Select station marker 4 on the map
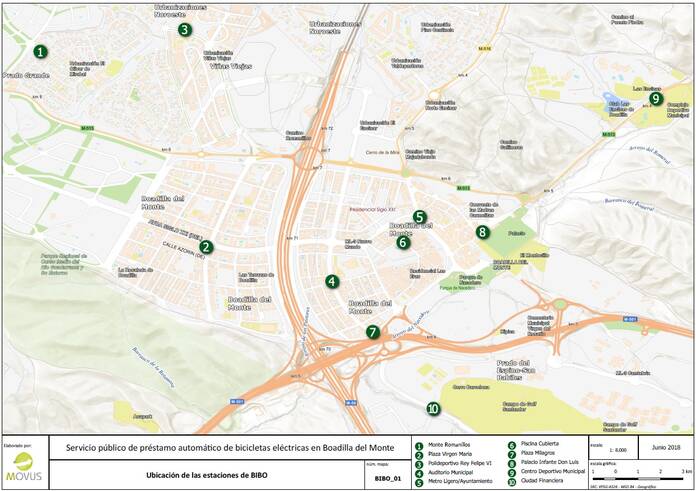696x491 pixels. [332, 282]
